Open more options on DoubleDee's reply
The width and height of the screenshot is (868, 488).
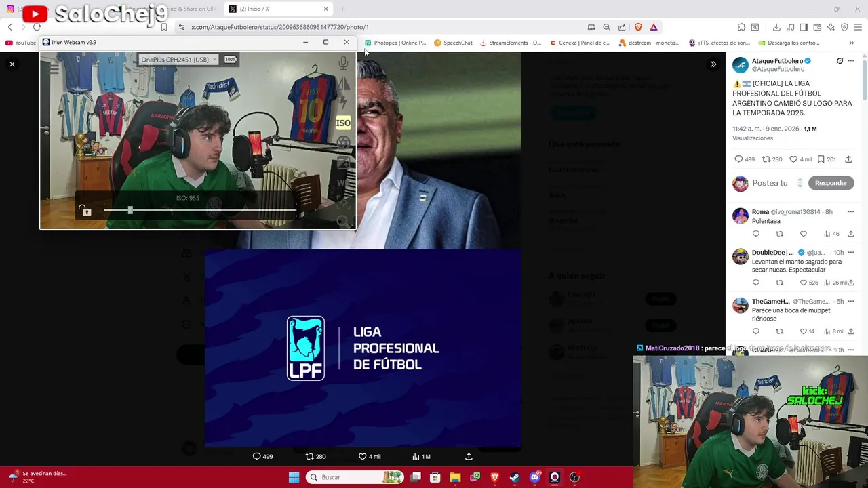851,253
